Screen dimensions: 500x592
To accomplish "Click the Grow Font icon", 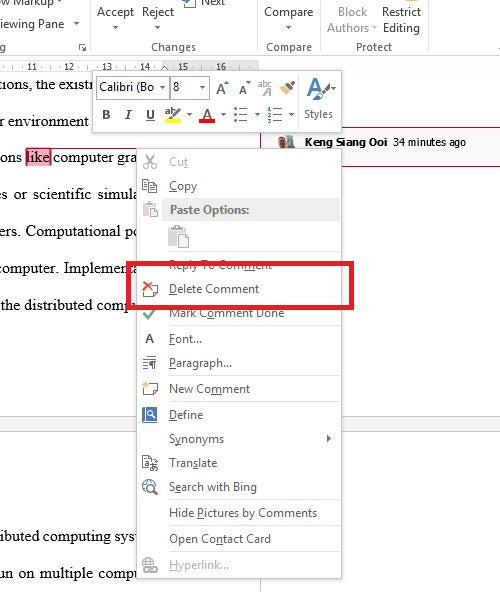I will coord(222,88).
